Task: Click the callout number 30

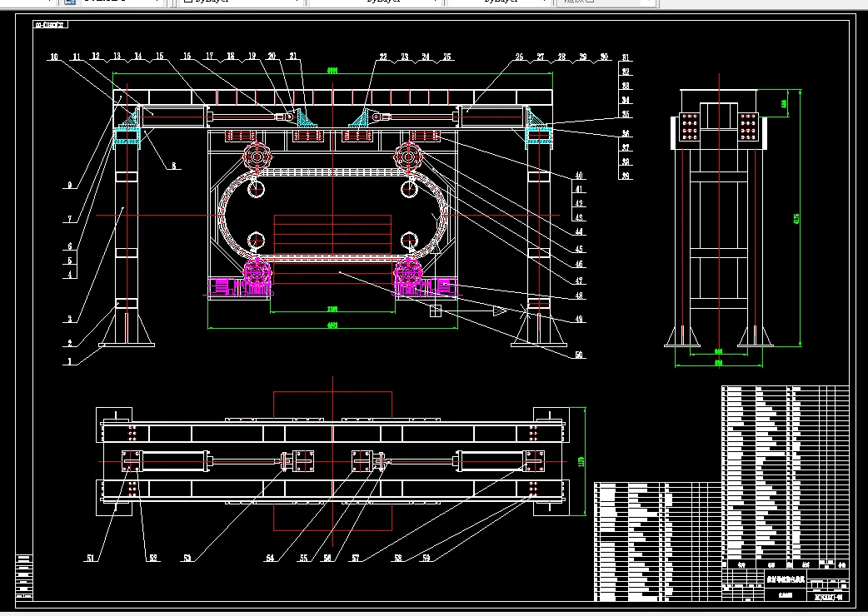Action: click(604, 57)
